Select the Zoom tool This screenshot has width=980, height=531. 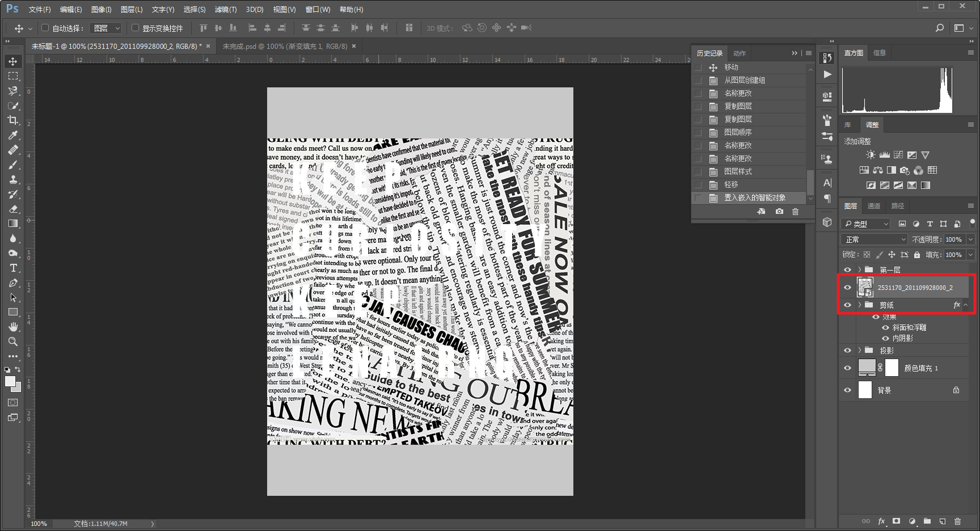13,342
